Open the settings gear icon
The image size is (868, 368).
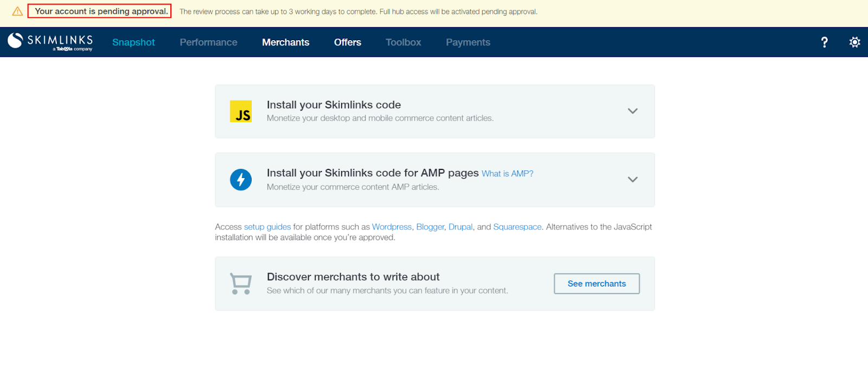[854, 42]
